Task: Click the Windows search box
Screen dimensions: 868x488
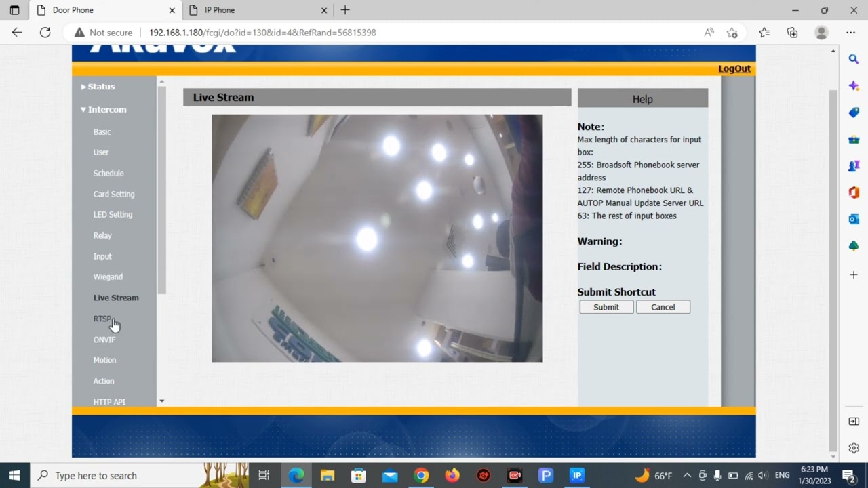Action: [x=139, y=475]
